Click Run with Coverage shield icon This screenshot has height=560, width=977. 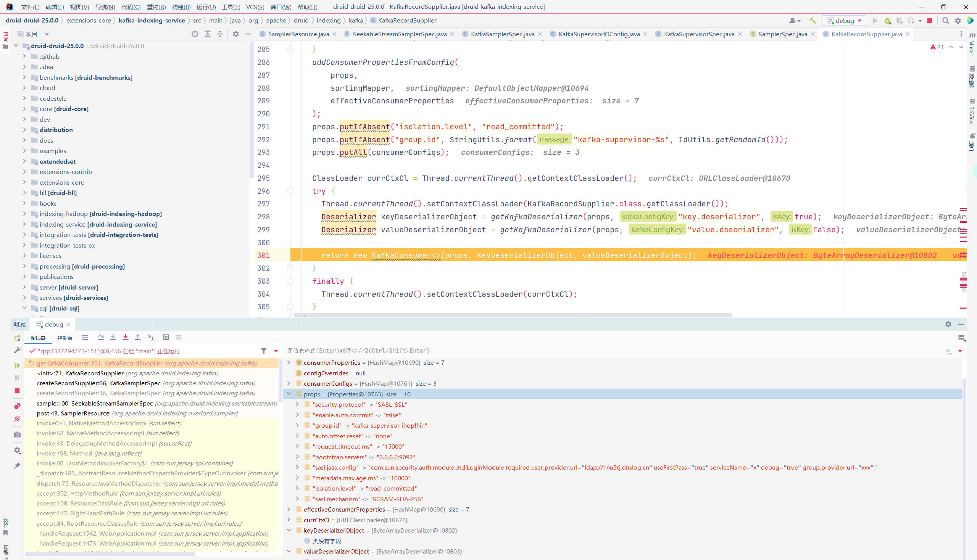(x=899, y=21)
